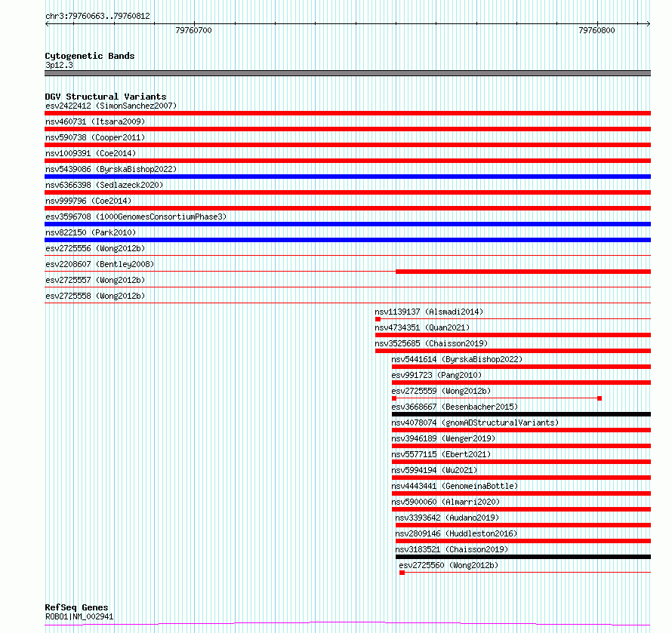
Task: Select the first nsv3525685 (Chaisson2019) label
Action: 431,343
